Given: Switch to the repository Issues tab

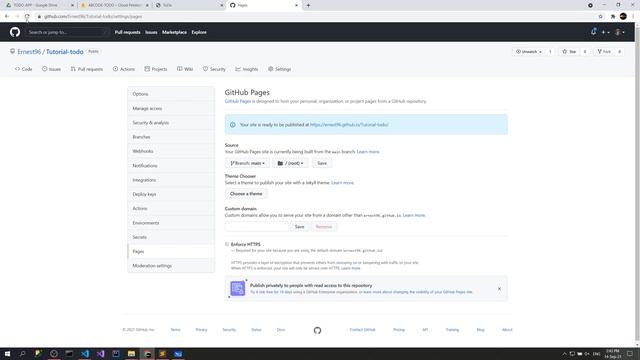Looking at the screenshot, I should tap(51, 69).
